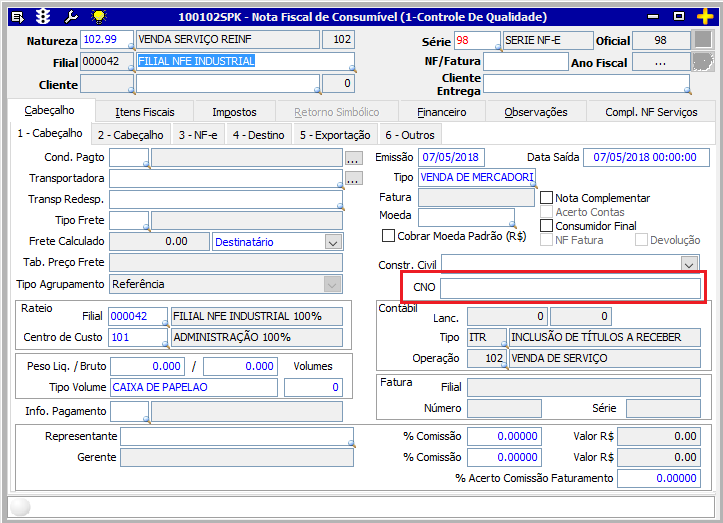Click the yellow plus icon
This screenshot has height=523, width=723.
pyautogui.click(x=705, y=16)
